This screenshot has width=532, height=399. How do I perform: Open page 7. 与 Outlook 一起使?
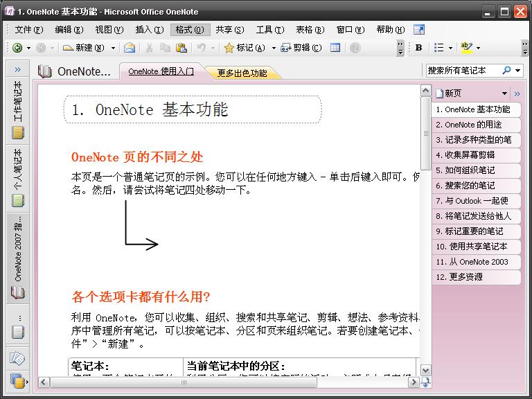tap(476, 201)
